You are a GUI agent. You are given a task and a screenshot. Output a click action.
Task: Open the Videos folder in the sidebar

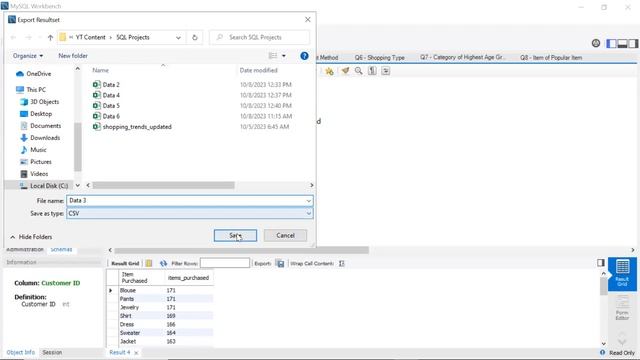[34, 174]
